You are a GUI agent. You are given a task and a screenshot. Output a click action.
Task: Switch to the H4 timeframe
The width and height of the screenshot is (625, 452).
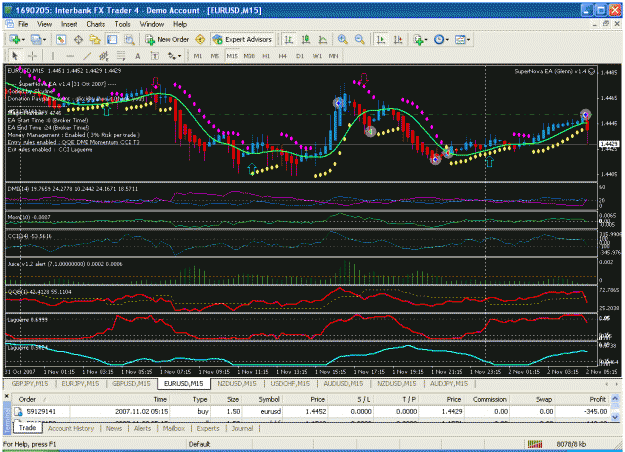coord(283,56)
